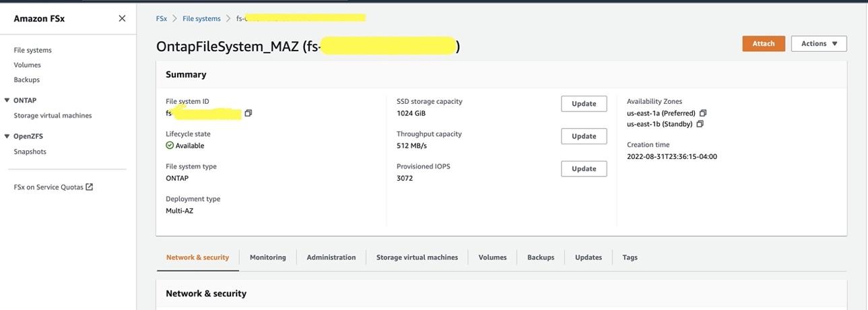The width and height of the screenshot is (868, 310).
Task: Open Snapshots in sidebar
Action: click(30, 152)
